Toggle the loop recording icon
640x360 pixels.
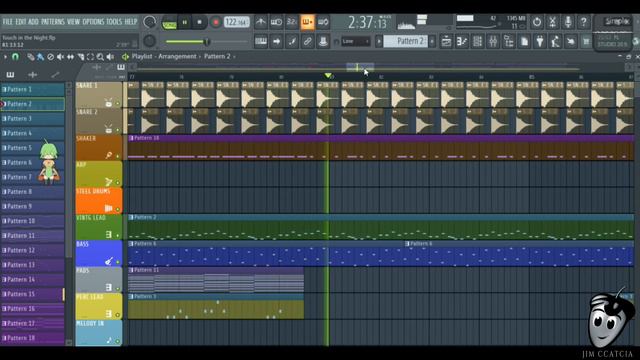[x=323, y=22]
